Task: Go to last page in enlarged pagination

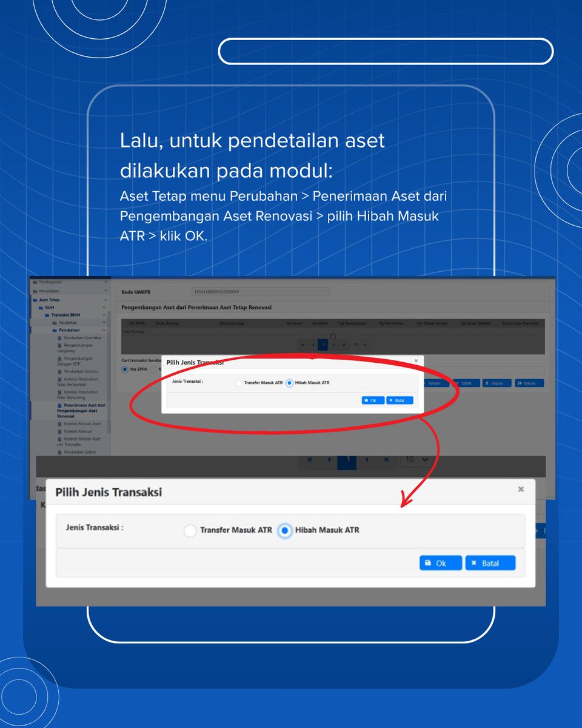Action: point(386,460)
